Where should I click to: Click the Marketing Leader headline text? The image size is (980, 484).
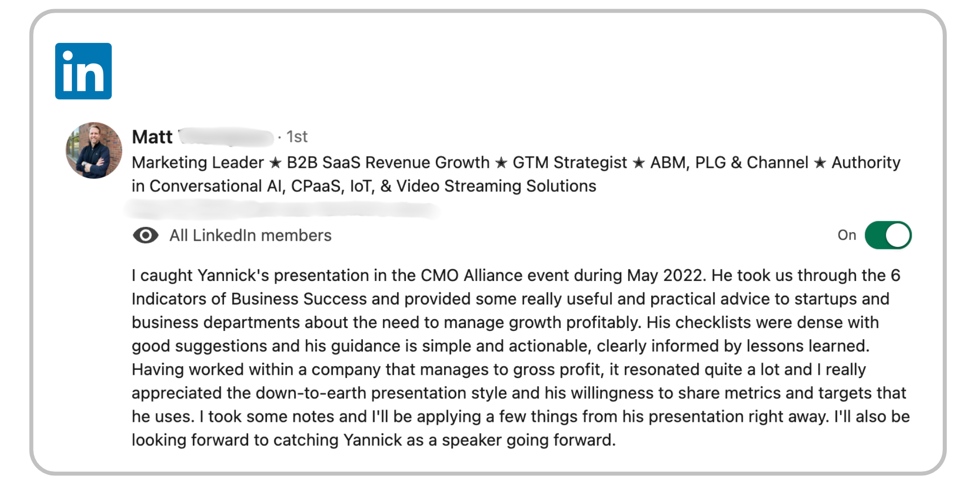click(x=198, y=163)
